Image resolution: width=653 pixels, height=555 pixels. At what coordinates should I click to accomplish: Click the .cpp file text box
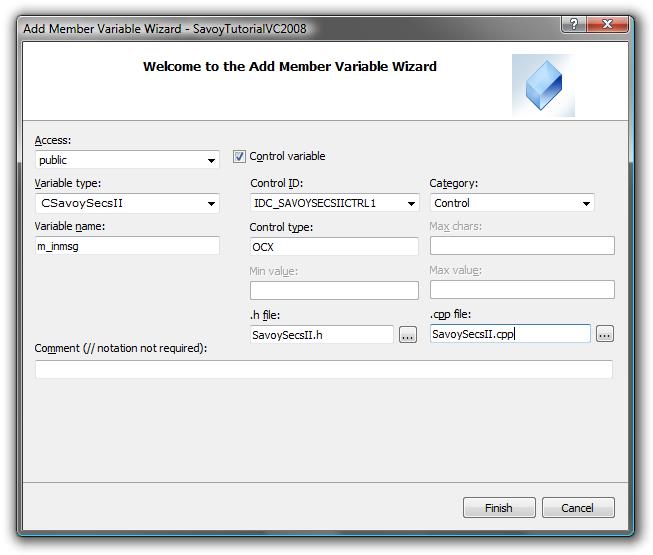[x=510, y=334]
